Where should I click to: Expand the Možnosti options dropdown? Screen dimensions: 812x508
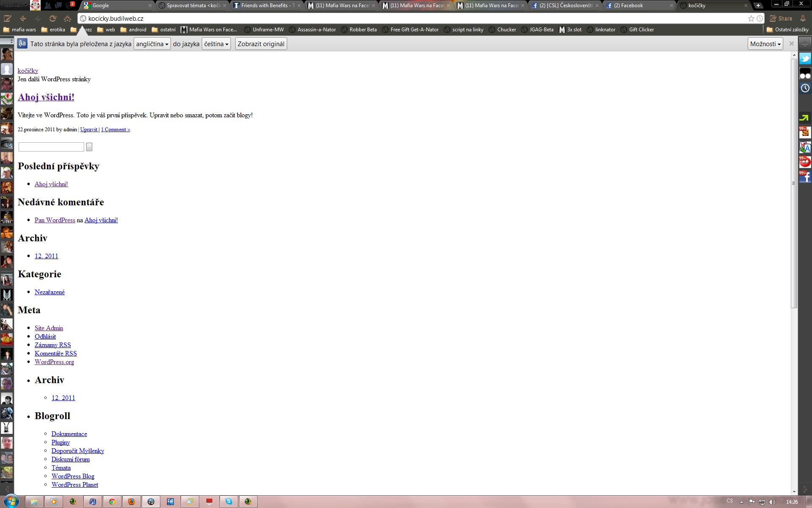click(765, 44)
